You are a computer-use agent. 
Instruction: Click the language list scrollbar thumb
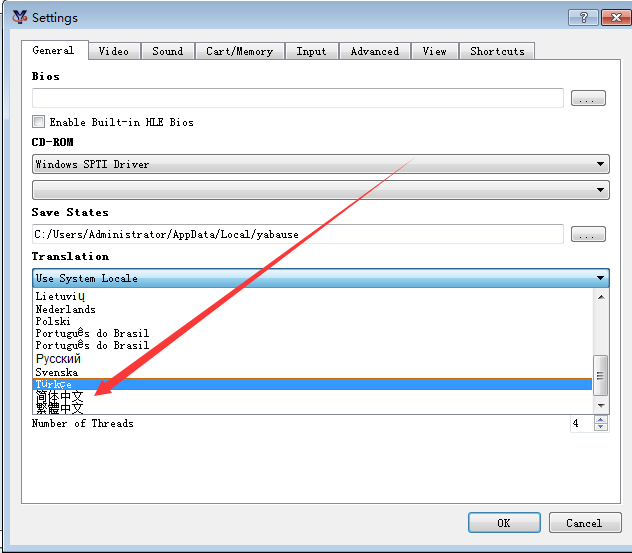point(601,375)
